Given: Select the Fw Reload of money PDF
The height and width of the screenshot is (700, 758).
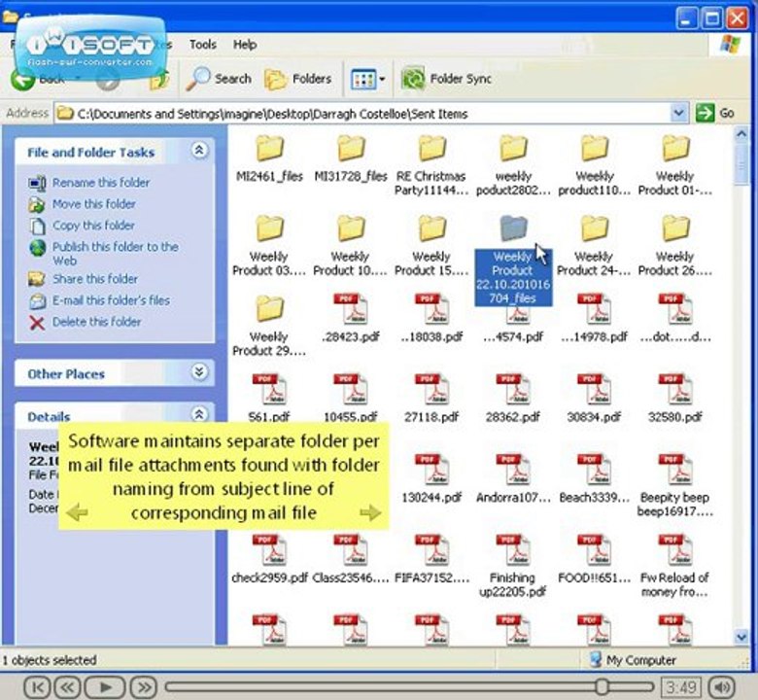Looking at the screenshot, I should click(x=675, y=566).
